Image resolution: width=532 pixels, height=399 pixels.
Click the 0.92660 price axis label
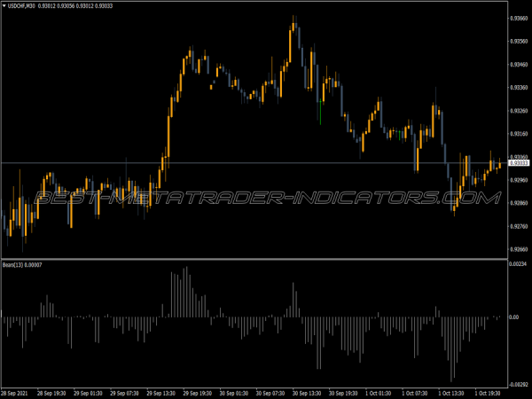[519, 249]
